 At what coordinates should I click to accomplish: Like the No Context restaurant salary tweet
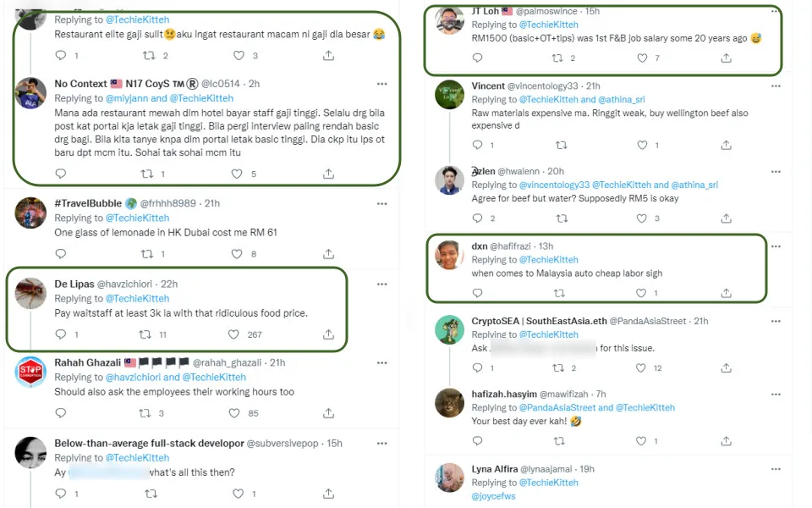click(237, 174)
